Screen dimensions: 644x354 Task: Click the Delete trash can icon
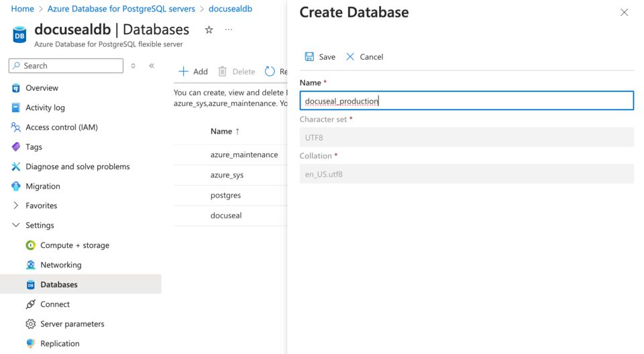click(222, 72)
